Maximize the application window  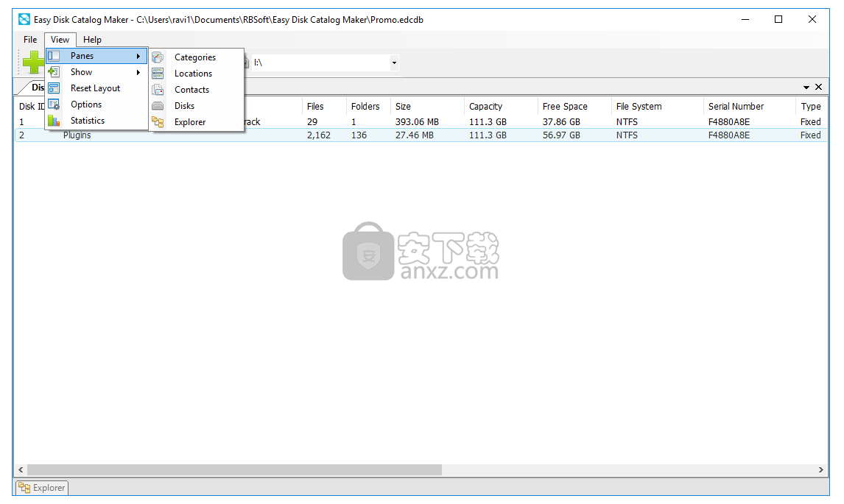(x=778, y=19)
